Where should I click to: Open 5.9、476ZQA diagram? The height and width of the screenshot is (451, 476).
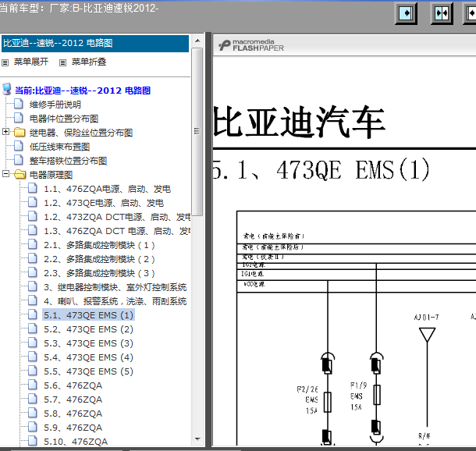[x=73, y=428]
